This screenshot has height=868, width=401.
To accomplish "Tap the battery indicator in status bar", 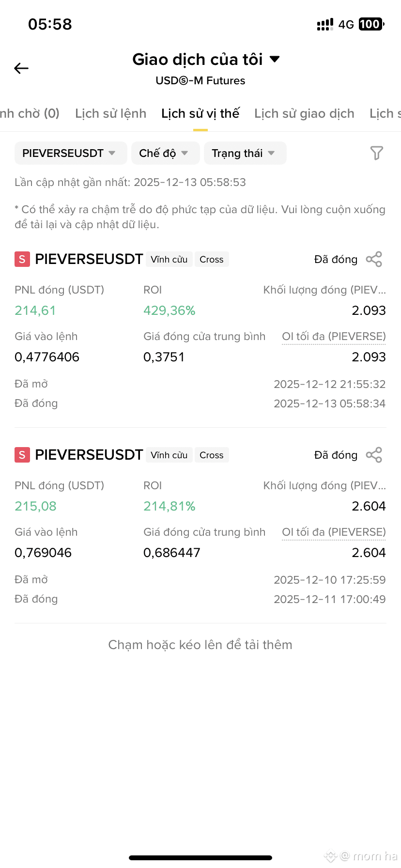I will (x=371, y=24).
